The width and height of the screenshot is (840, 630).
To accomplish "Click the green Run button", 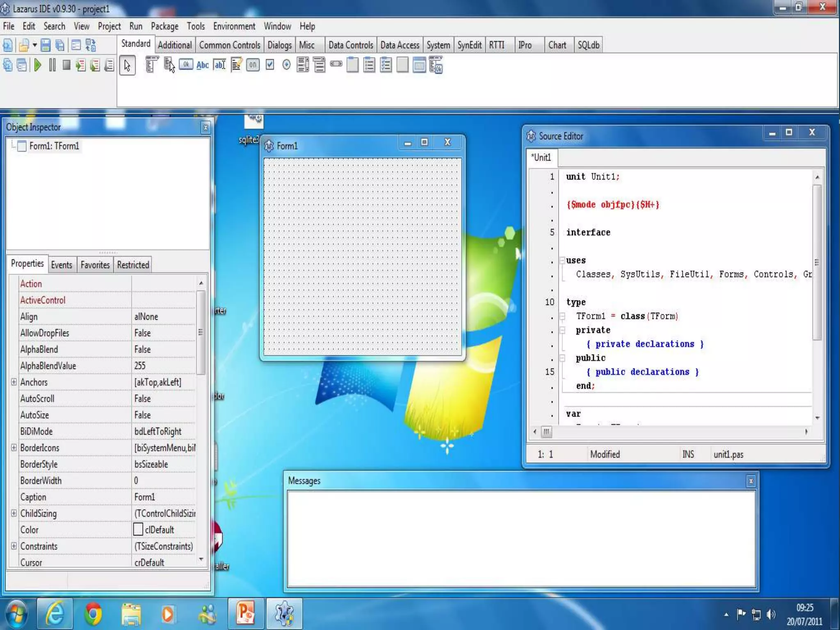I will (38, 65).
